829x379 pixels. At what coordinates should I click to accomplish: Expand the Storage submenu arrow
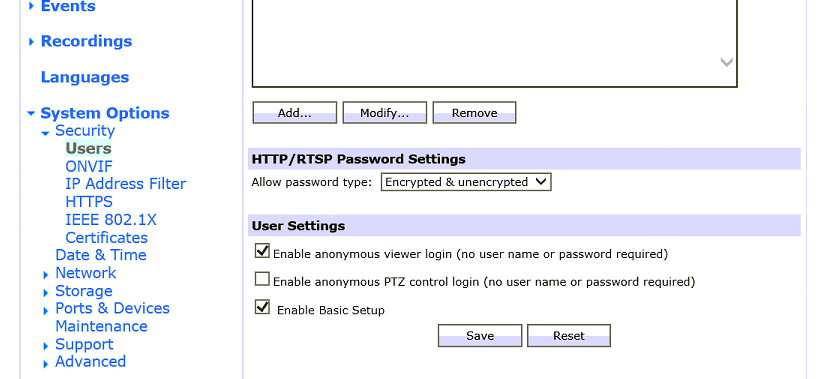[x=46, y=293]
